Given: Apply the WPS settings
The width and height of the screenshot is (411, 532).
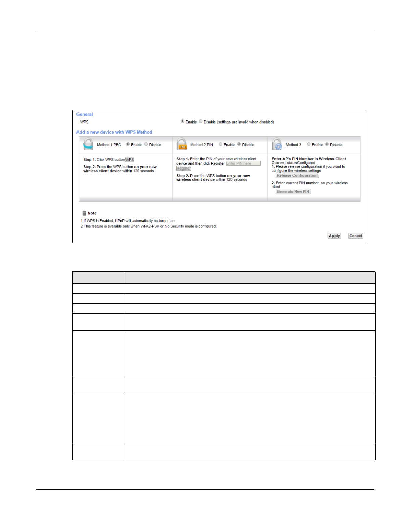Looking at the screenshot, I should (334, 236).
